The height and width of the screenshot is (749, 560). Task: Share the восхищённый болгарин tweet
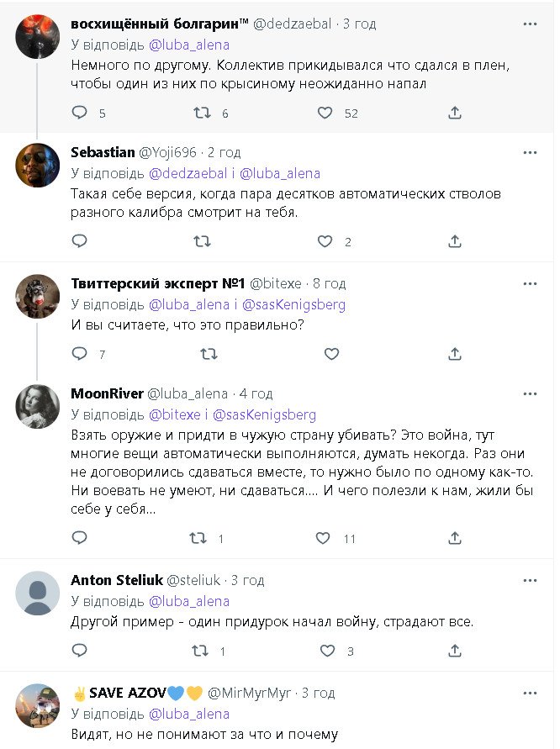click(x=454, y=113)
